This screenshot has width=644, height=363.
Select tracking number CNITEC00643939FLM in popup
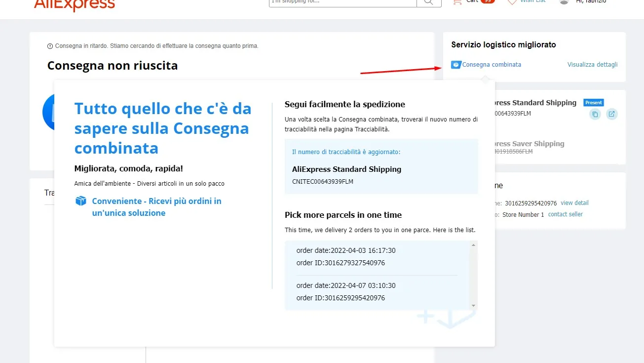(323, 182)
